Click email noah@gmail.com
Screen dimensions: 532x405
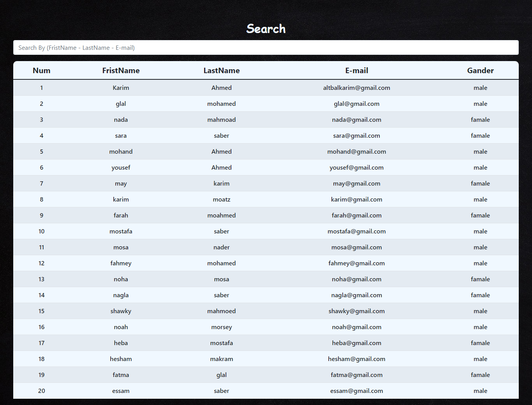tap(357, 327)
